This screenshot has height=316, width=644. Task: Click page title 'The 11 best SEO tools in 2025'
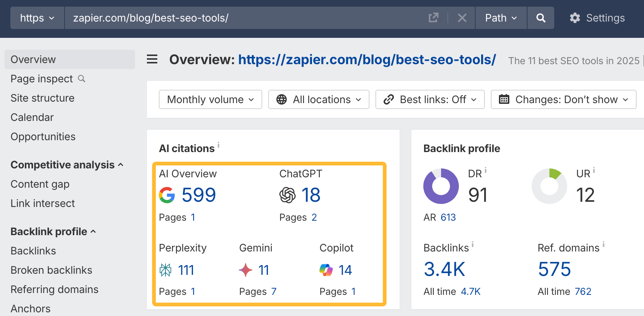[574, 61]
